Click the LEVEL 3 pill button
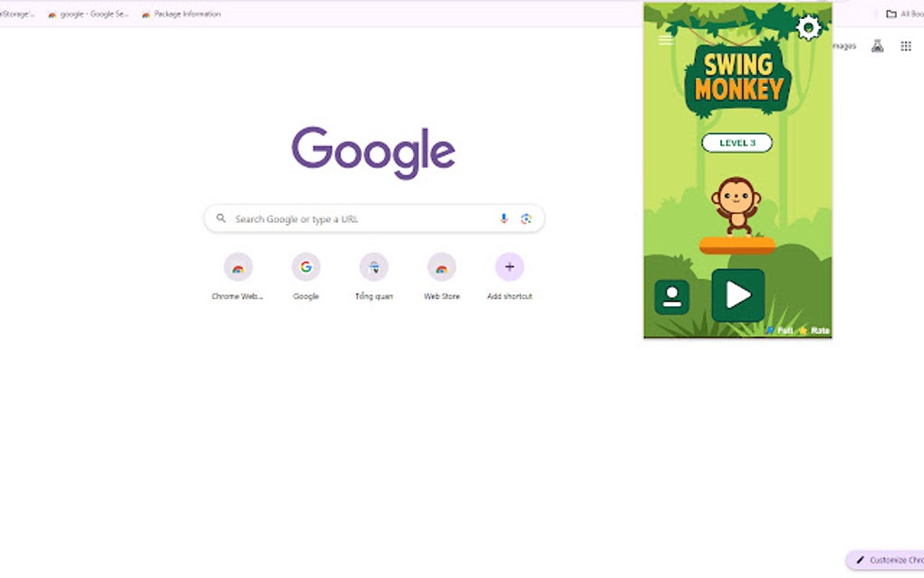924x578 pixels. [x=737, y=142]
